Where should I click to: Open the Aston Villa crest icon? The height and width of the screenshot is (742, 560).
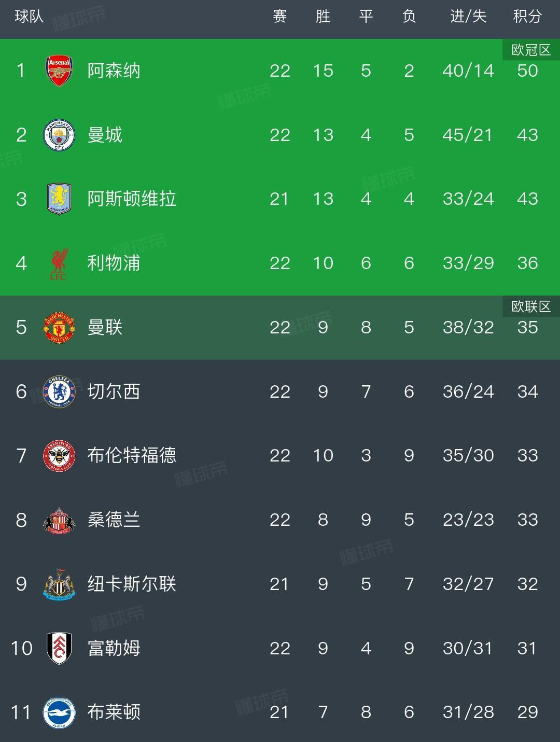[59, 199]
